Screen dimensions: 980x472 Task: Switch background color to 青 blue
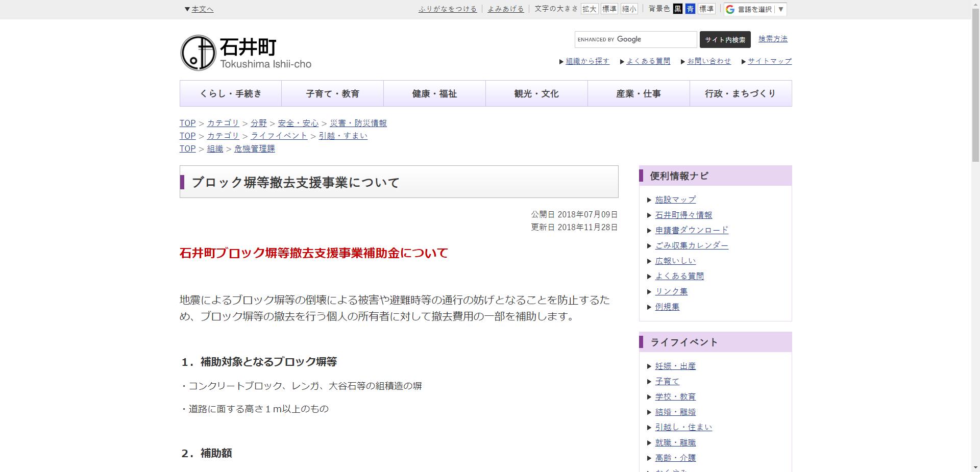(689, 9)
